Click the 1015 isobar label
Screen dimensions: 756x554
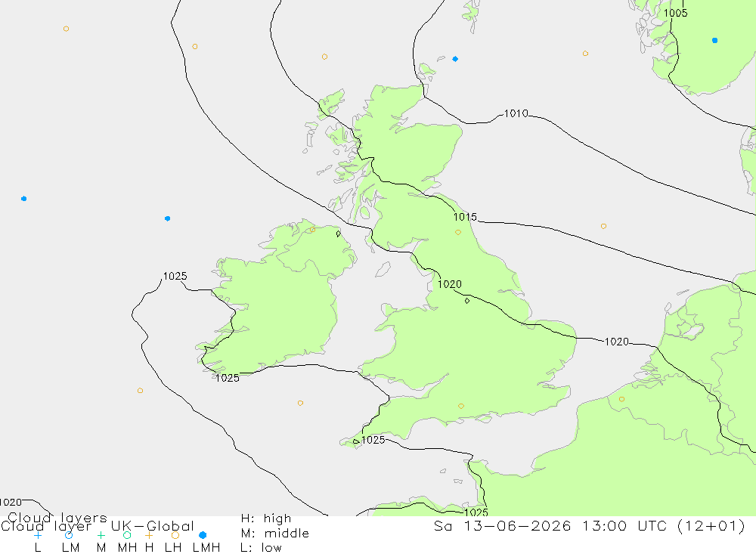465,217
